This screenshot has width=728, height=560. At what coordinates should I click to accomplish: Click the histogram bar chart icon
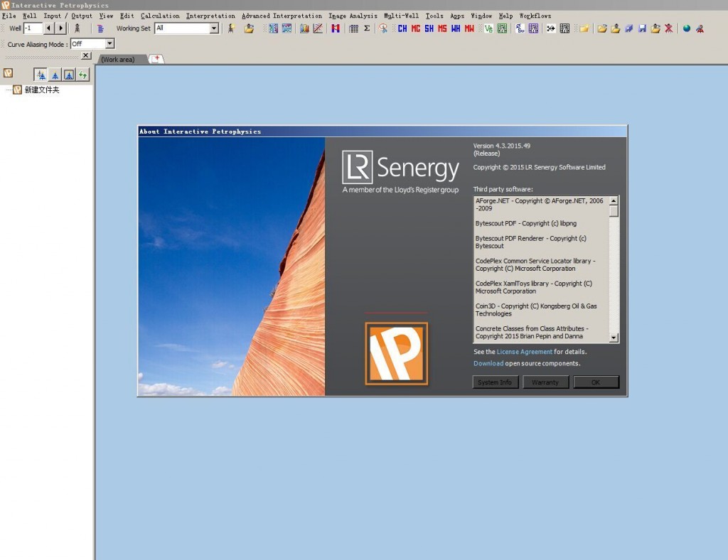tap(304, 28)
